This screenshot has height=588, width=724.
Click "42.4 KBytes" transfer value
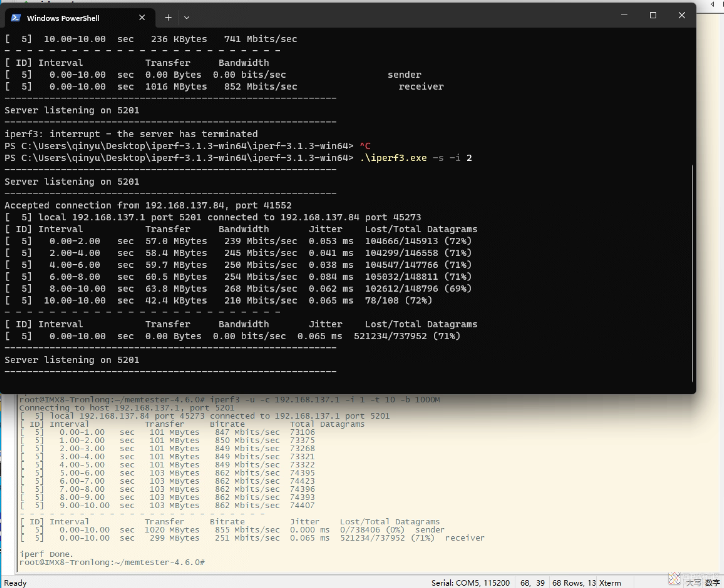point(176,301)
